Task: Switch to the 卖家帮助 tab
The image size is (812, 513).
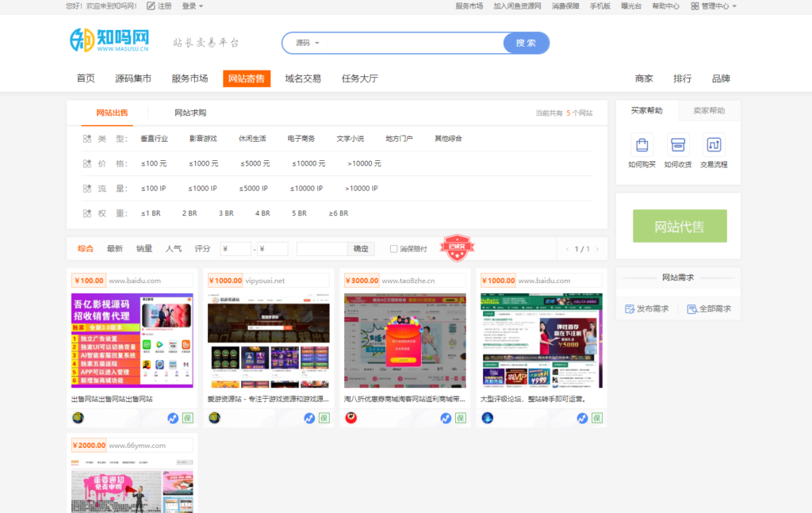Action: pos(709,111)
